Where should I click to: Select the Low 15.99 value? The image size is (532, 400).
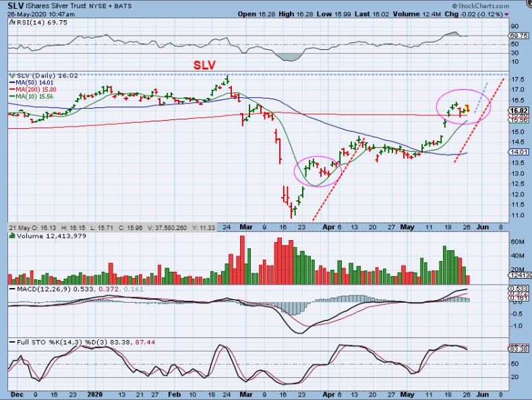point(334,14)
